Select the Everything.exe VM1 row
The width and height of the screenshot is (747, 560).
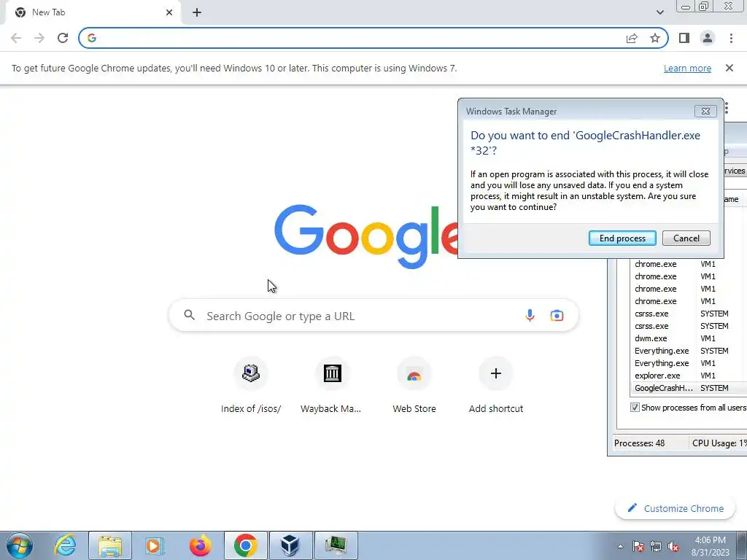[x=689, y=363]
